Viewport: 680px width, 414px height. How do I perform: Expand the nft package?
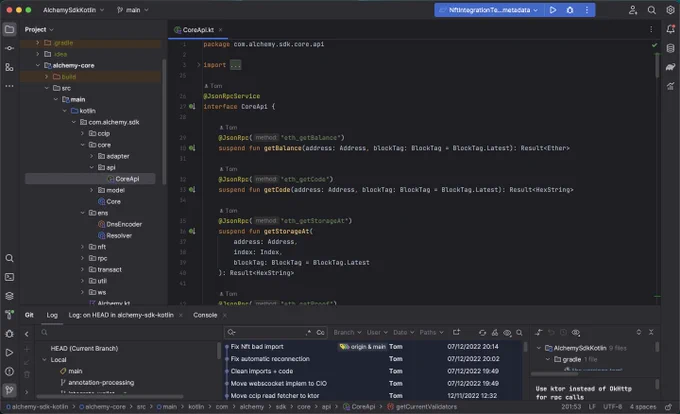[82, 247]
